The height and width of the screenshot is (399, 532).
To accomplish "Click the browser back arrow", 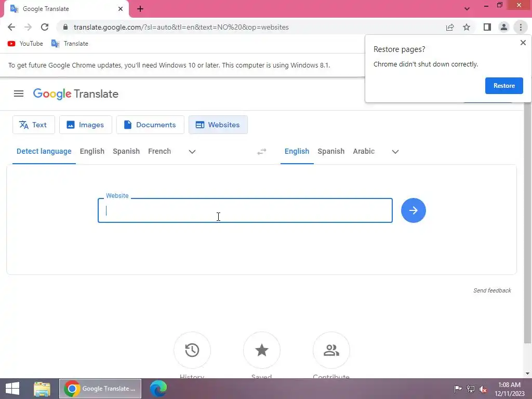I will [11, 27].
